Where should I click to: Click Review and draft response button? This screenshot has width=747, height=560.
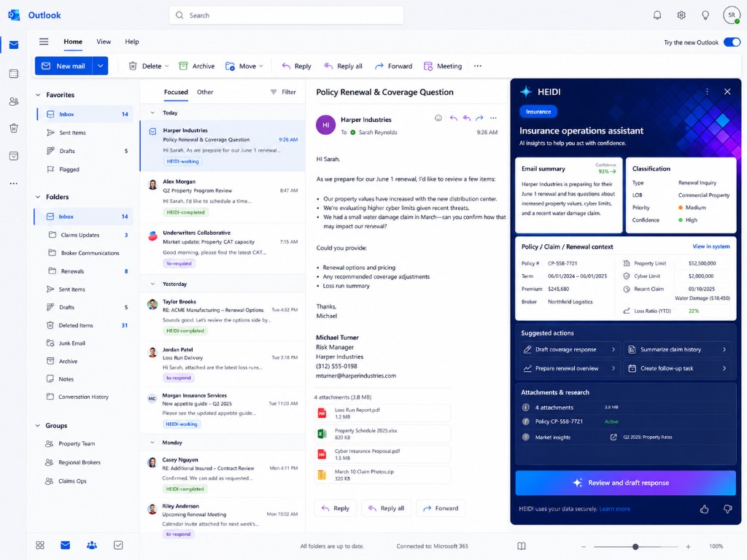coord(625,483)
